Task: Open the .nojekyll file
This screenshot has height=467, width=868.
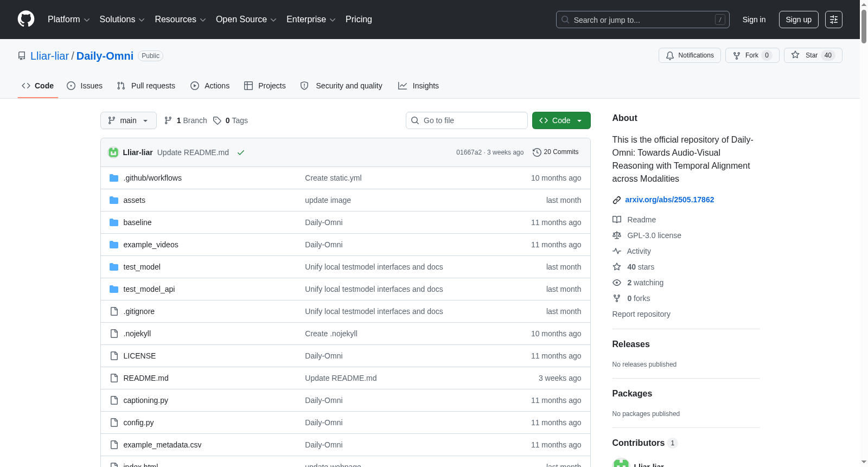Action: point(137,334)
